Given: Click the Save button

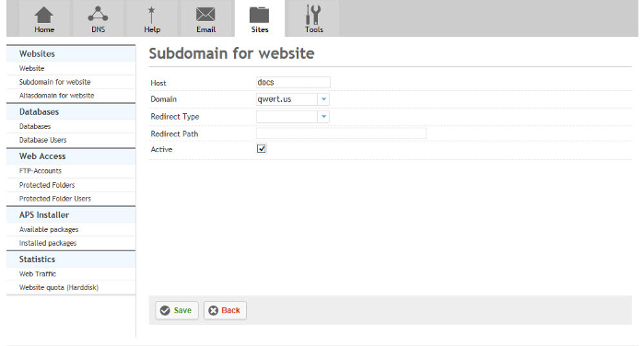Looking at the screenshot, I should (177, 310).
